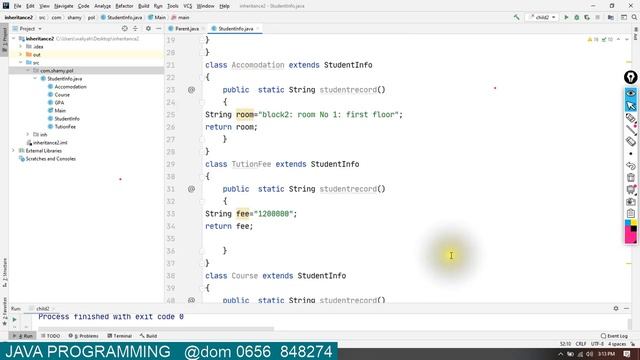The width and height of the screenshot is (640, 360).
Task: Switch to Parent.java editor tab
Action: click(x=187, y=29)
